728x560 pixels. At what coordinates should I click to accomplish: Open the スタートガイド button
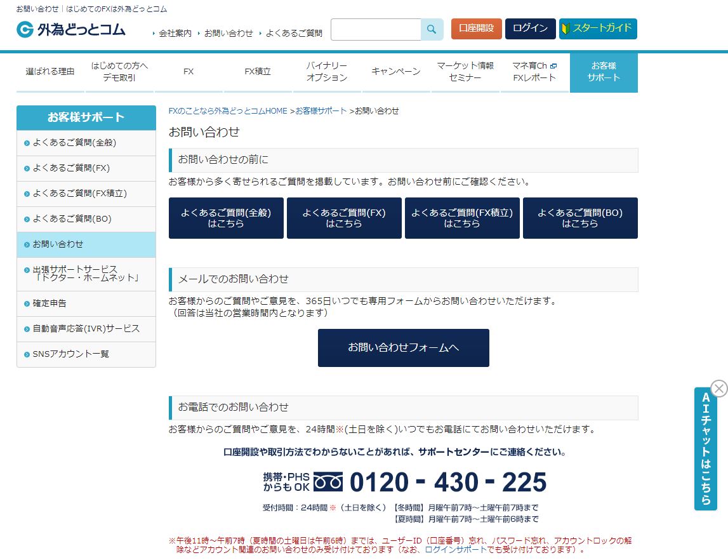pyautogui.click(x=598, y=29)
